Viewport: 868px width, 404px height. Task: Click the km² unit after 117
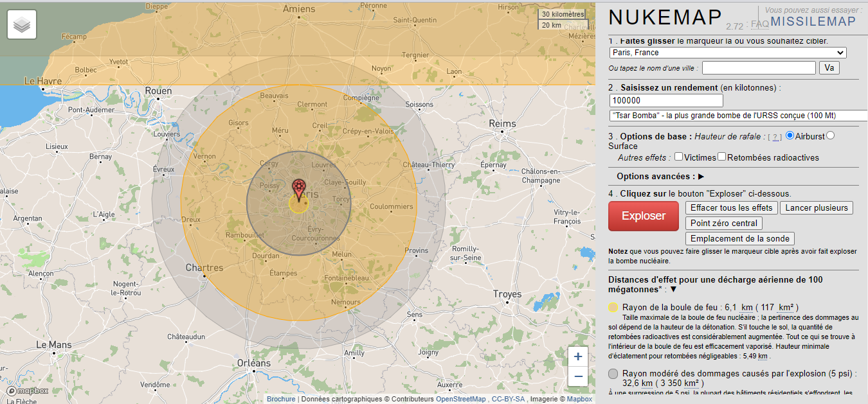click(x=786, y=308)
